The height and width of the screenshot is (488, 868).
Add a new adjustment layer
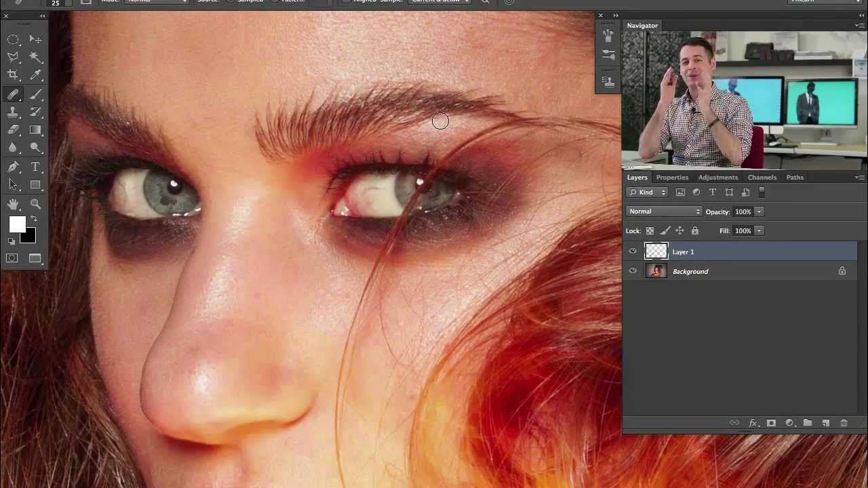point(789,423)
